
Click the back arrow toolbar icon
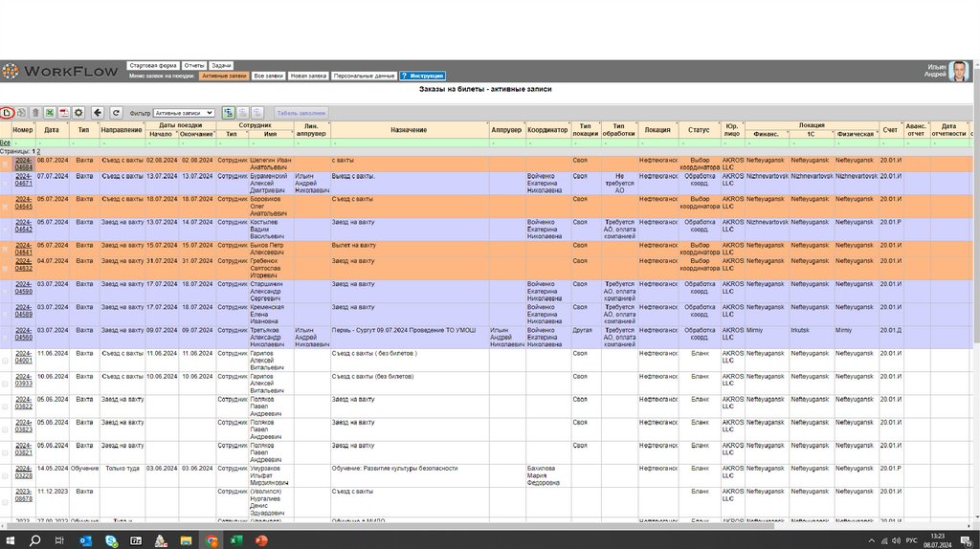pyautogui.click(x=98, y=113)
